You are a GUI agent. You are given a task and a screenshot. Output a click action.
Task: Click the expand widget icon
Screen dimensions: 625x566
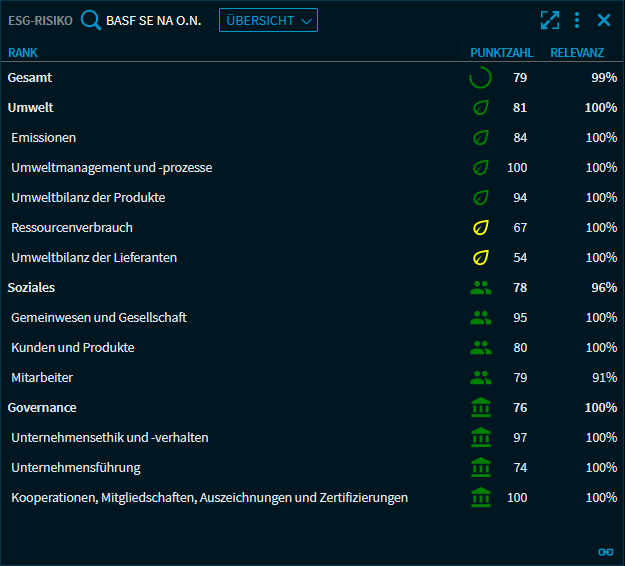(x=549, y=20)
